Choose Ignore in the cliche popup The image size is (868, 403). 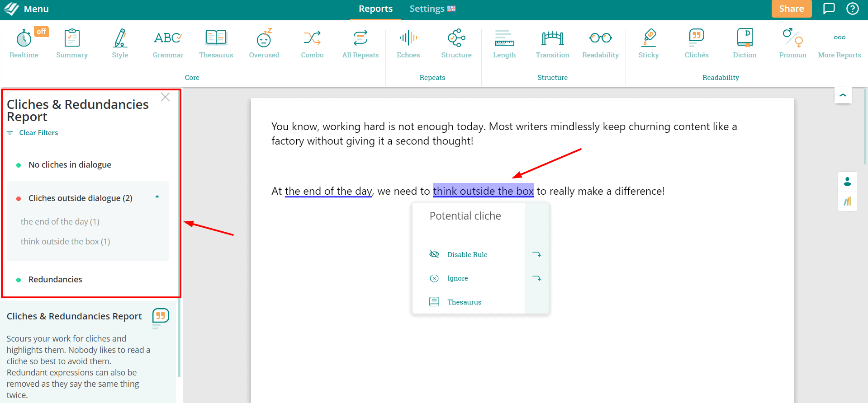point(457,278)
